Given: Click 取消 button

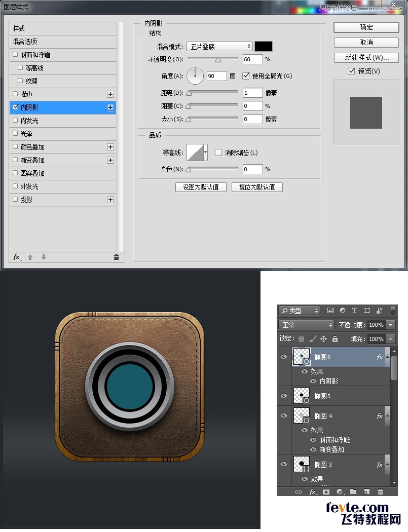Looking at the screenshot, I should click(366, 43).
